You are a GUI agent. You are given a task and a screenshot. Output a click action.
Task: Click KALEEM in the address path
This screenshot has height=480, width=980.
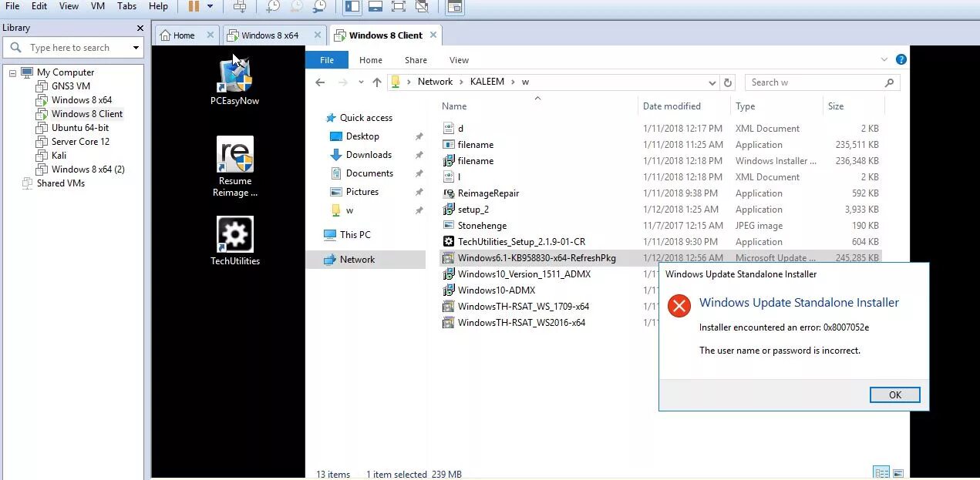pos(487,82)
